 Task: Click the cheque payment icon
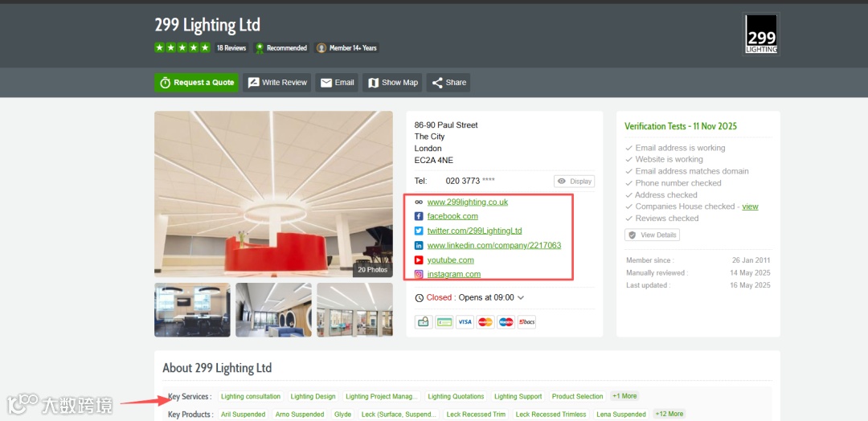tap(444, 322)
